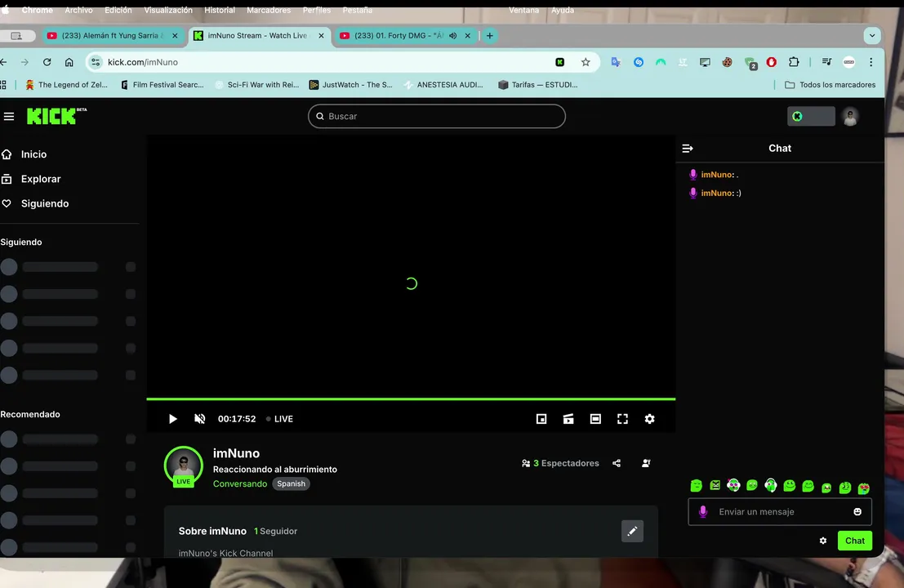Insert the heart-eyes green emote
904x588 pixels.
[864, 488]
